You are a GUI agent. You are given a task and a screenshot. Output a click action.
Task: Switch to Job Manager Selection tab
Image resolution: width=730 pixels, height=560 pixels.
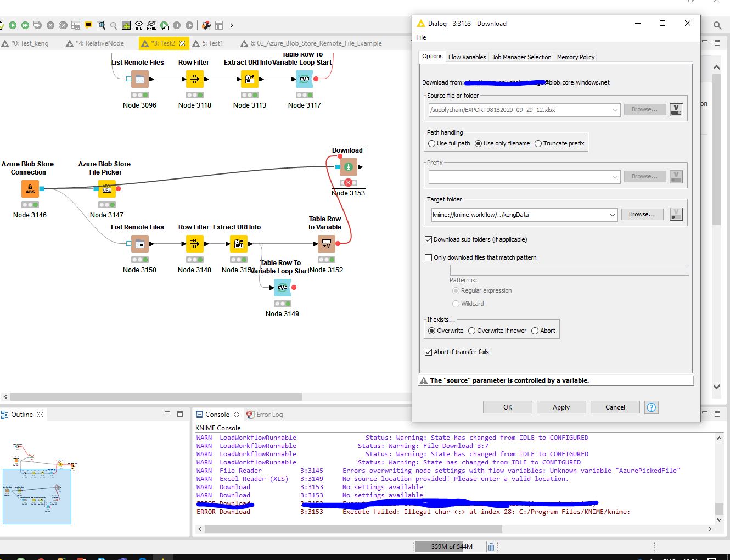tap(521, 57)
